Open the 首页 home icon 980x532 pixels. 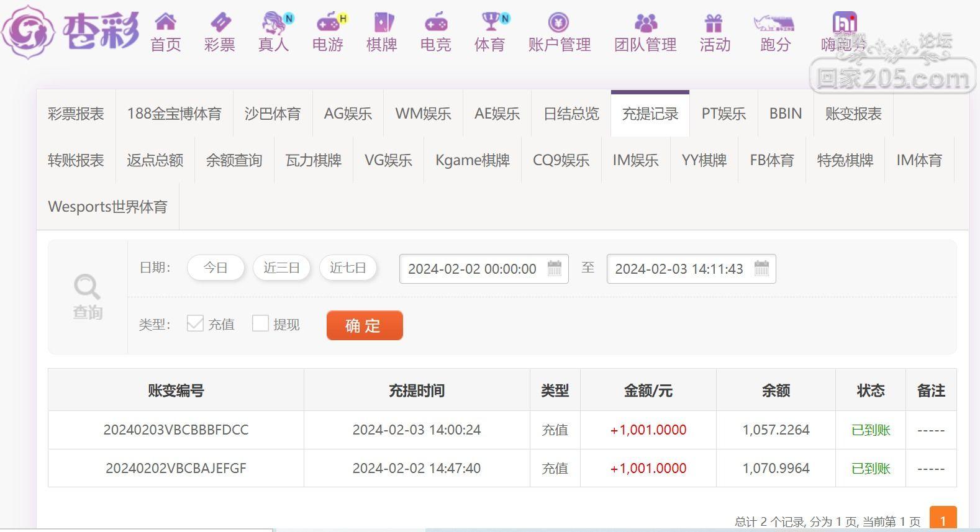pos(165,22)
